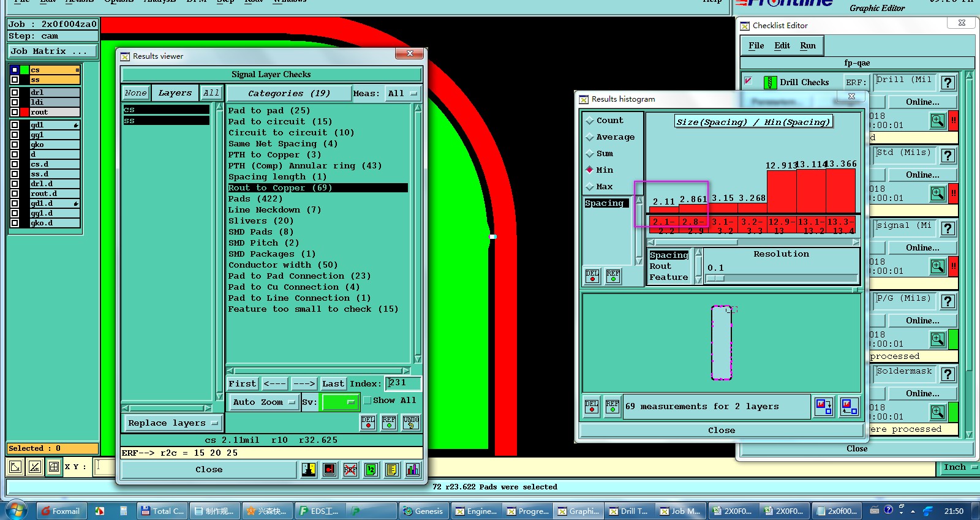Open the Job Matrix ... button
This screenshot has width=980, height=520.
52,51
